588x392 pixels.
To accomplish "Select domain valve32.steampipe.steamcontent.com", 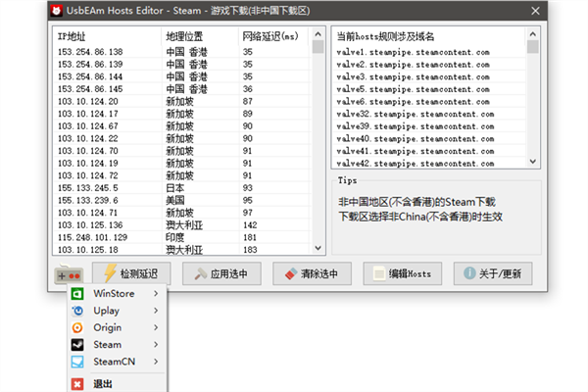I will [x=429, y=114].
